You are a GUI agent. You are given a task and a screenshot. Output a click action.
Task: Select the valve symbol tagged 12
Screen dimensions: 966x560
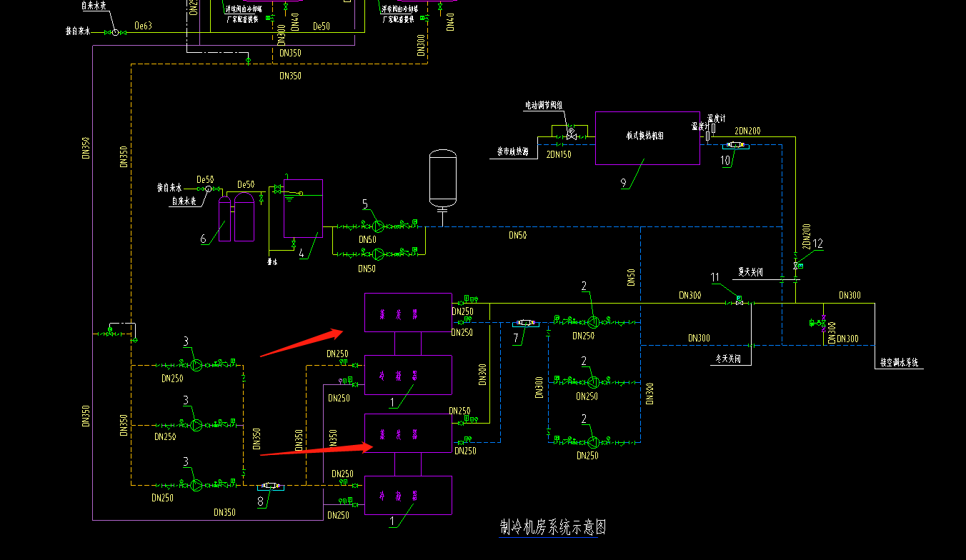pos(797,266)
